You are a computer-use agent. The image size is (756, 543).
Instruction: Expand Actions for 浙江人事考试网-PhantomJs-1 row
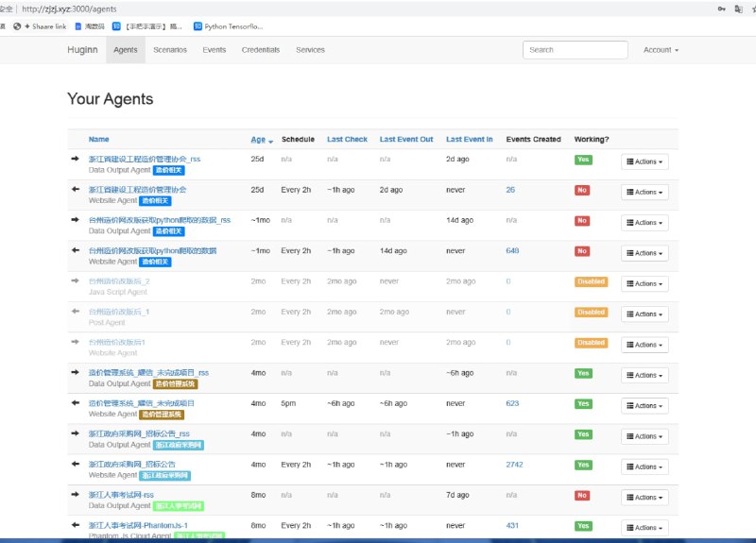tap(644, 528)
